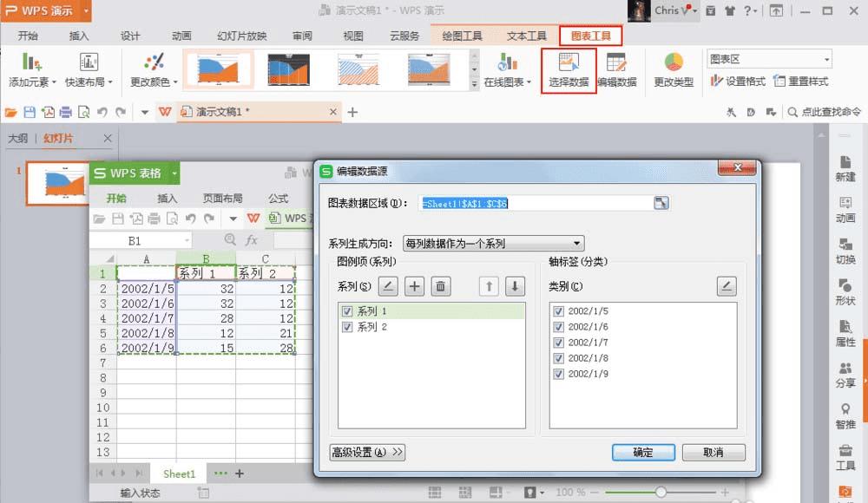
Task: Confirm with the 确定 button
Action: (643, 452)
